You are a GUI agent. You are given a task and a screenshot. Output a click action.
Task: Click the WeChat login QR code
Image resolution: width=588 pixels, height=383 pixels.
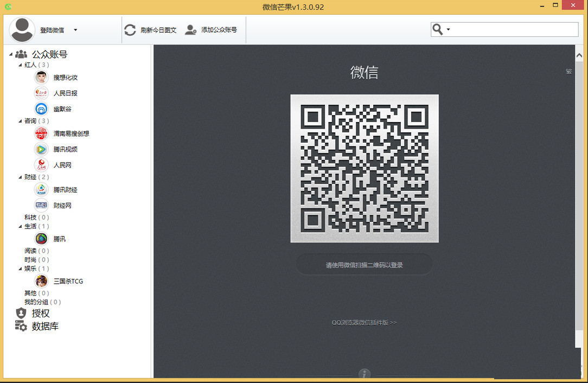coord(365,168)
